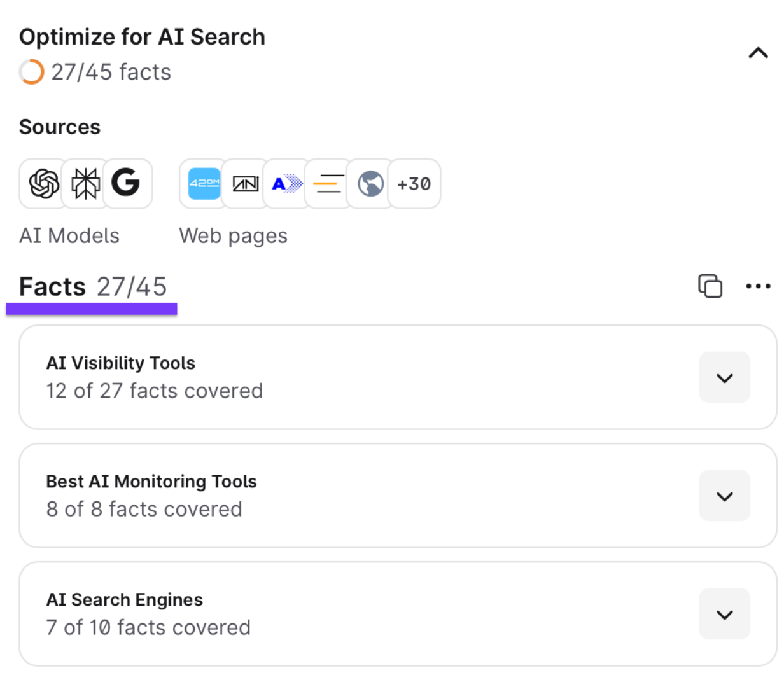This screenshot has width=784, height=682.
Task: Open the blue 42DM web page source
Action: 204,184
